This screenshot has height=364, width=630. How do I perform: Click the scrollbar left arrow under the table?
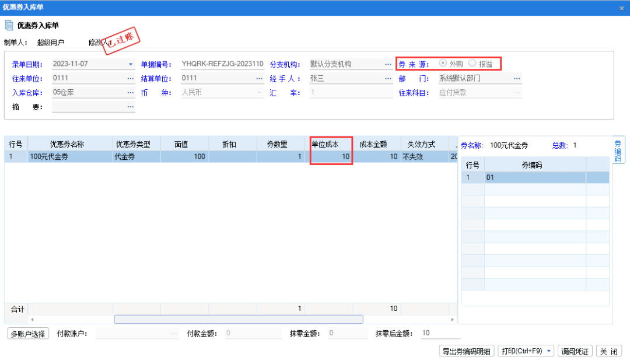click(32, 320)
